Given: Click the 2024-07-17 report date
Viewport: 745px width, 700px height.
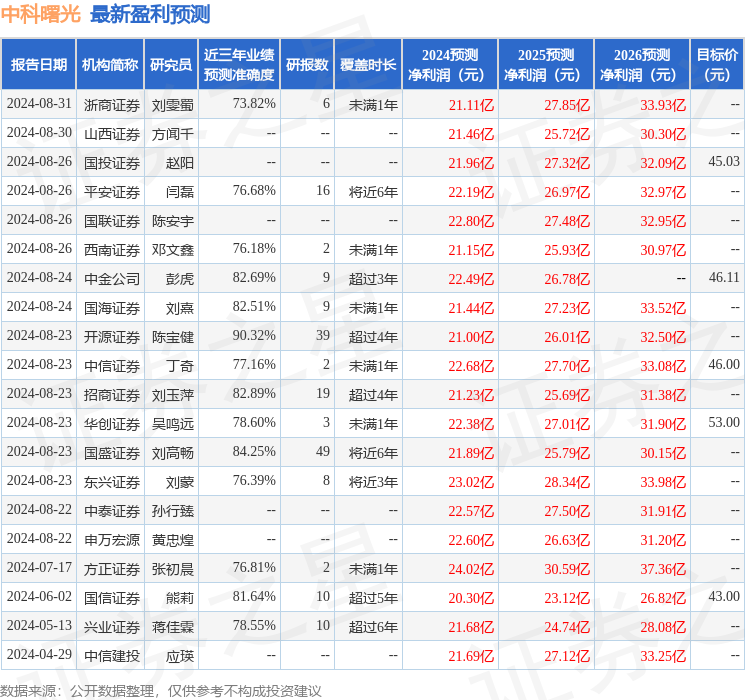Looking at the screenshot, I should 39,567.
